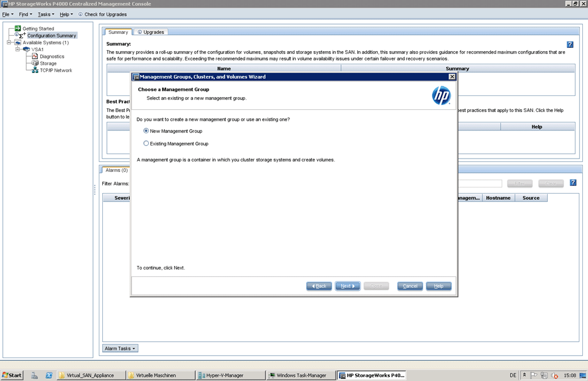
Task: Select the Alarms (0) tab
Action: (116, 170)
